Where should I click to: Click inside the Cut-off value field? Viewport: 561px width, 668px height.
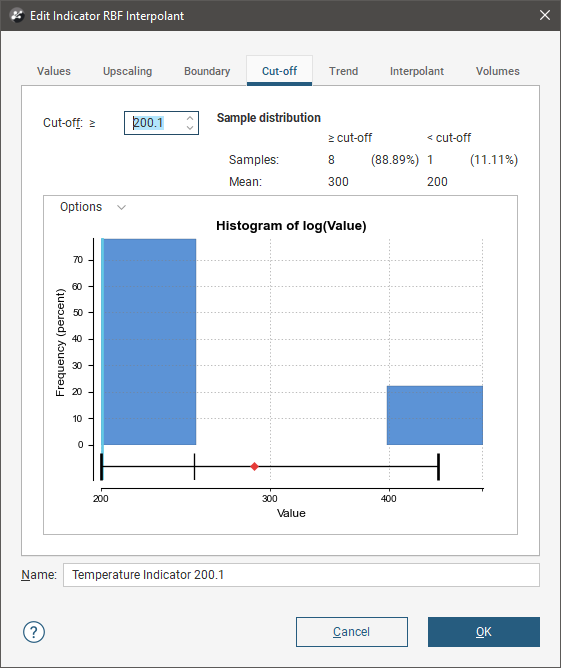pos(155,123)
